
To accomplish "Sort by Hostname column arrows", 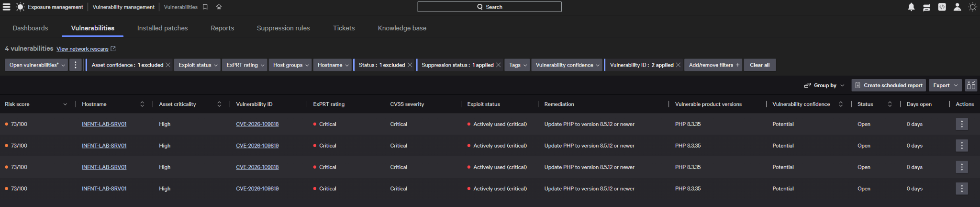I will (x=142, y=104).
